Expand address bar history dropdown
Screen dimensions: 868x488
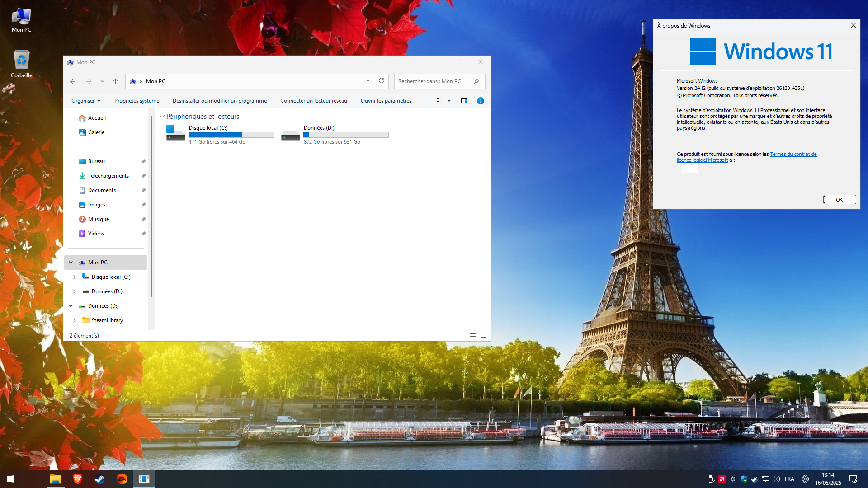[x=368, y=81]
